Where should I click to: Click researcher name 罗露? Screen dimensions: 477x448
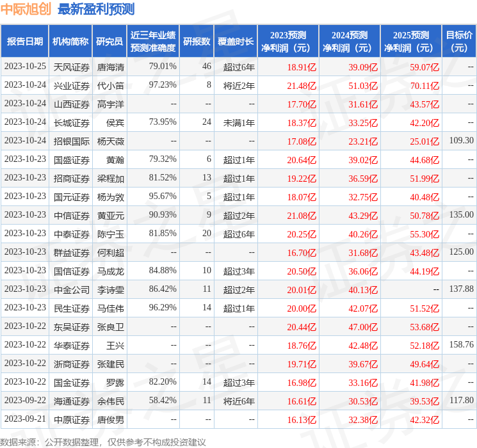115,382
